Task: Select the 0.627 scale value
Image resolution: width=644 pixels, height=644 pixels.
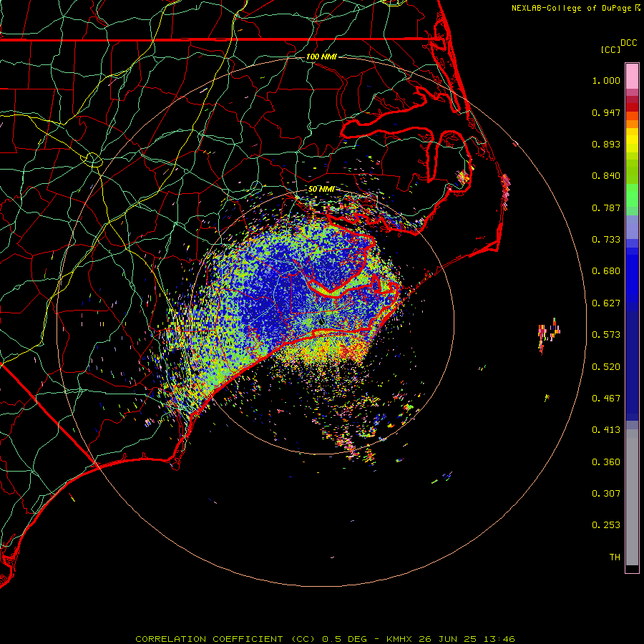Action: 606,303
